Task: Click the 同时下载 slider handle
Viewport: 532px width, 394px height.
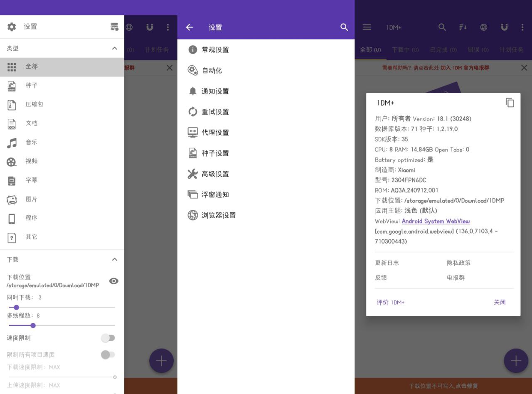Action: [x=17, y=308]
